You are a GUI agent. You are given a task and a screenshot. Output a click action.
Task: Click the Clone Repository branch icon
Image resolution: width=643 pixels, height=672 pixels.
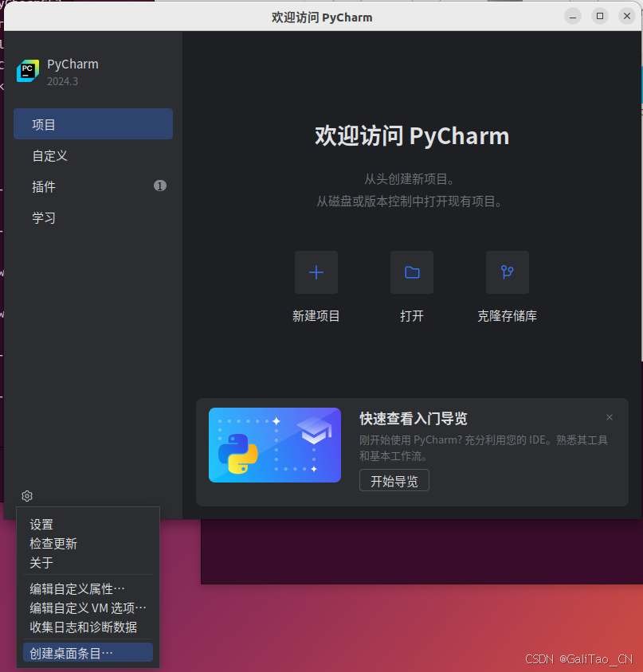point(508,272)
